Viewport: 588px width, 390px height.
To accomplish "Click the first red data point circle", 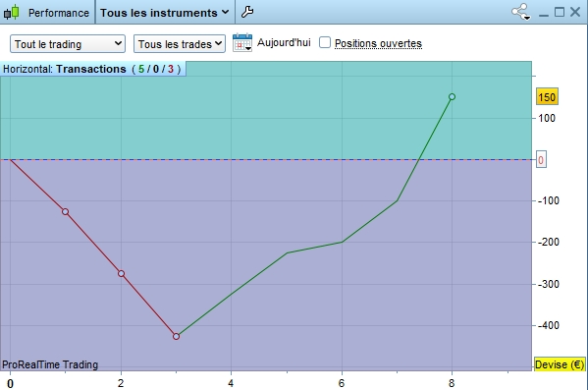I will 65,212.
